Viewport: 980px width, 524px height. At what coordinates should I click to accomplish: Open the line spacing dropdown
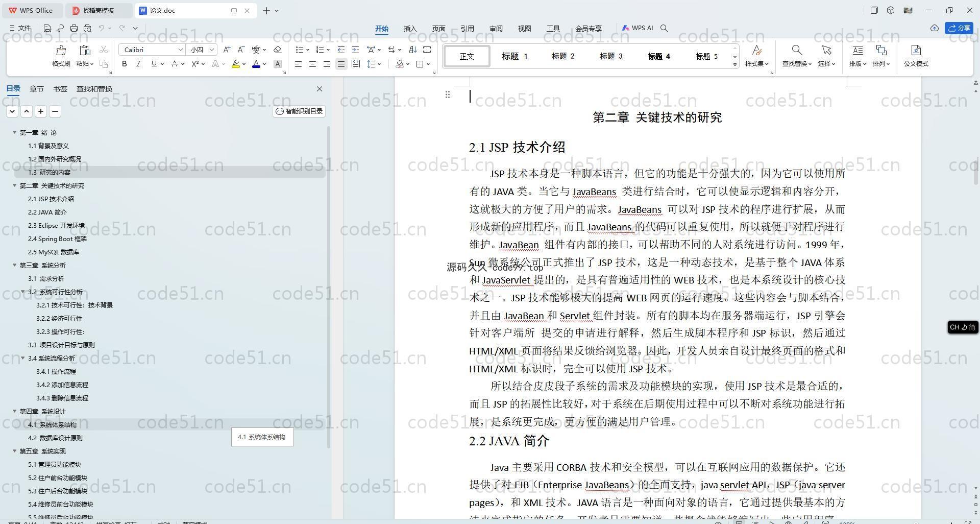[x=379, y=64]
